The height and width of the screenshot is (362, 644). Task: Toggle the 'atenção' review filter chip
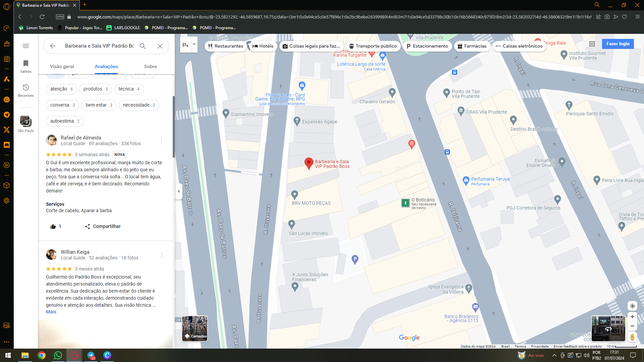click(61, 89)
